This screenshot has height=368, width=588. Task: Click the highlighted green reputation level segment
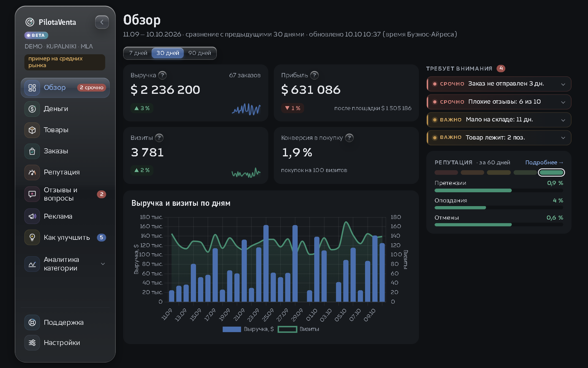(551, 173)
